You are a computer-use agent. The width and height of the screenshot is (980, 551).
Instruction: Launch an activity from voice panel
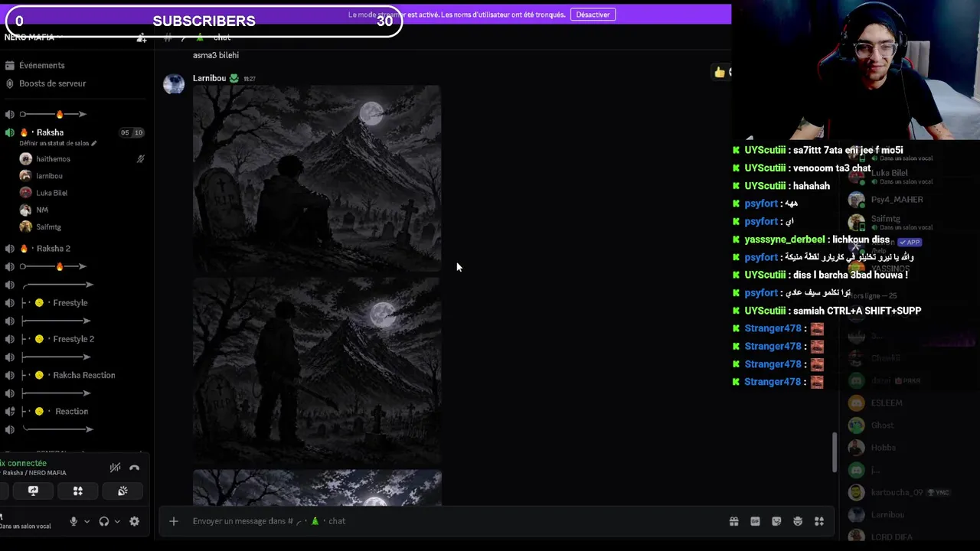[x=77, y=491]
